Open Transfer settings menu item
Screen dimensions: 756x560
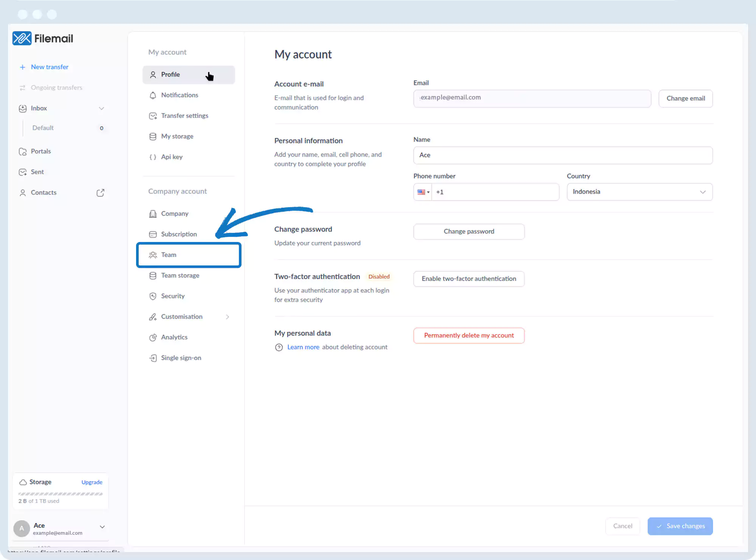pos(184,116)
